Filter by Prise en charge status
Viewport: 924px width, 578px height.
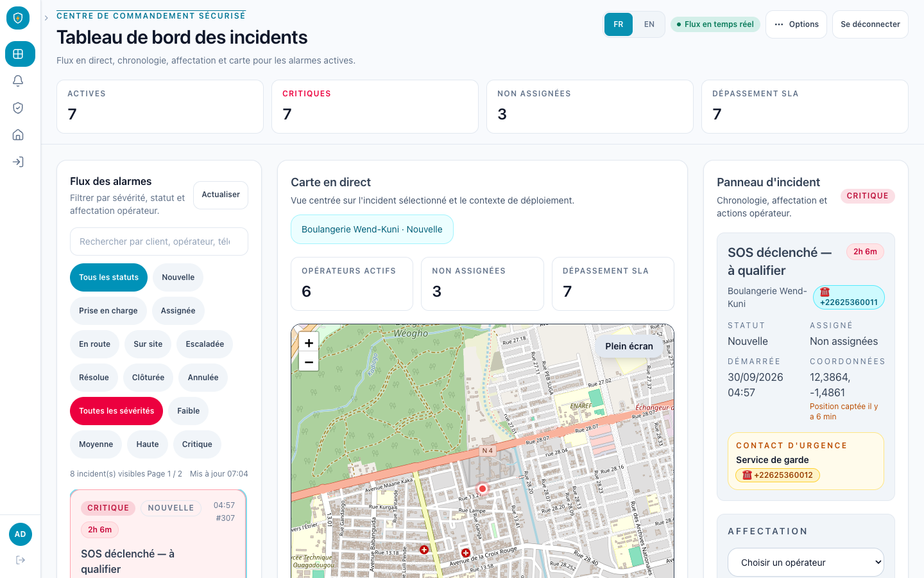108,311
